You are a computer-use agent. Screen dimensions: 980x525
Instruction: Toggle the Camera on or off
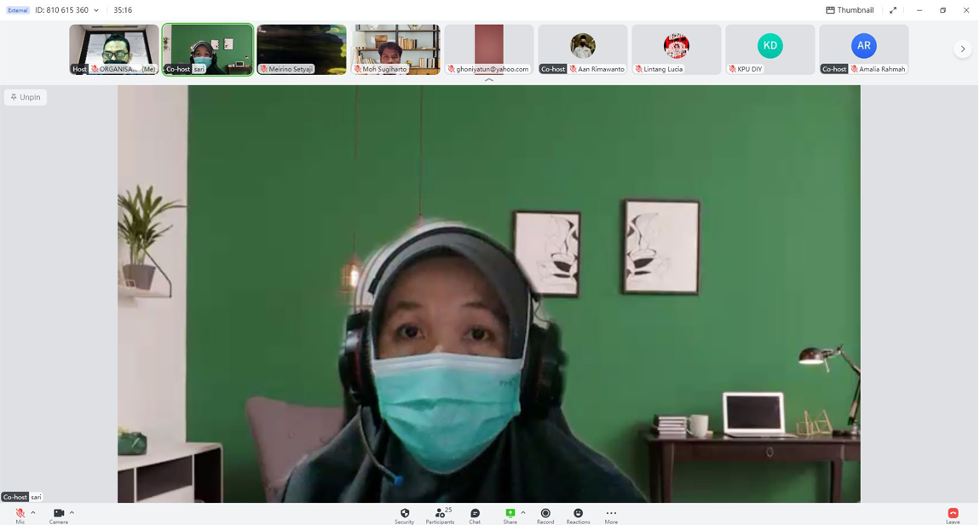coord(58,514)
